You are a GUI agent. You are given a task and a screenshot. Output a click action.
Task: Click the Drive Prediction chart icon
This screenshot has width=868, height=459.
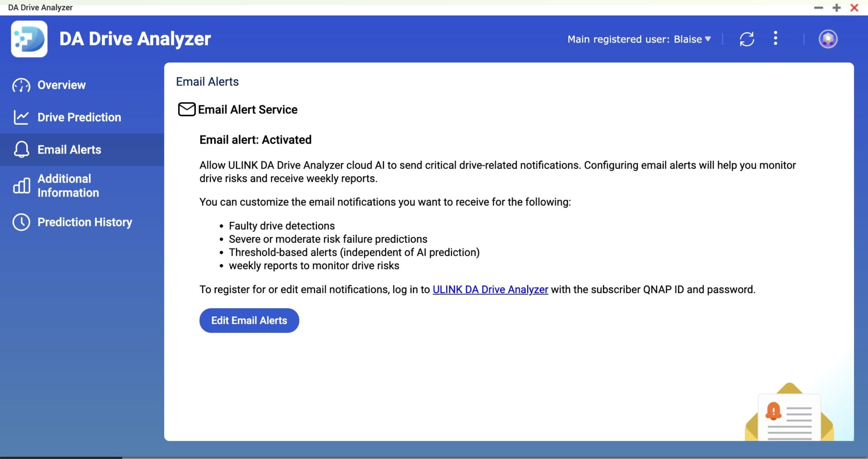click(x=21, y=117)
